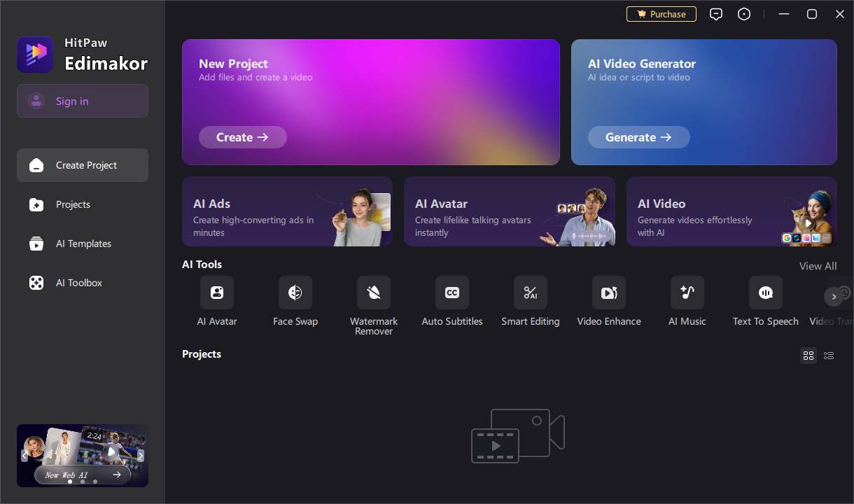The image size is (854, 504).
Task: Select the Create Project sidebar item
Action: 83,165
